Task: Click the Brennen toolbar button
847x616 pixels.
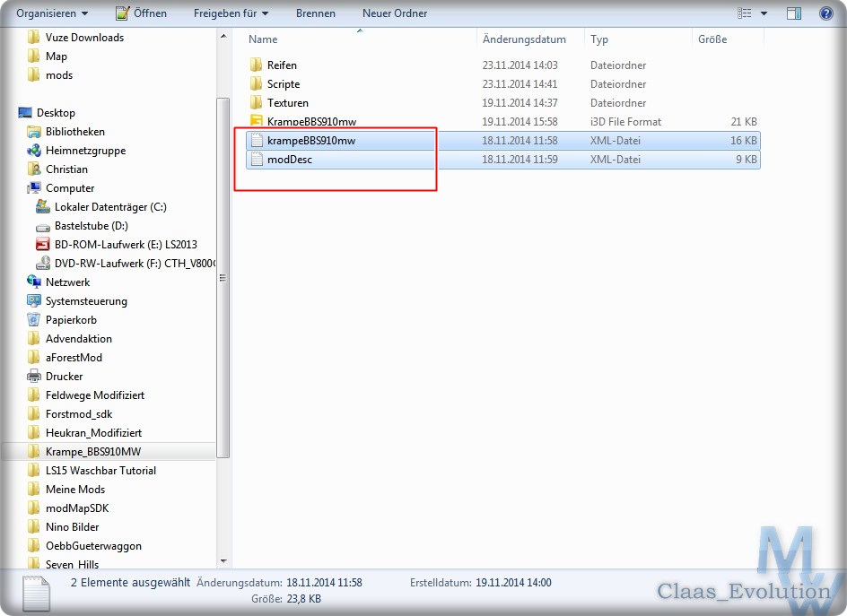Action: click(x=315, y=13)
